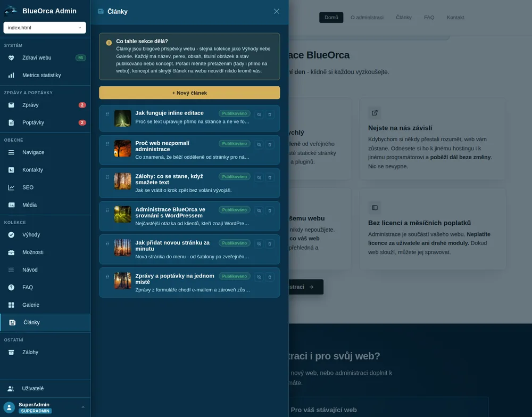
Task: Click 'Pro váš stávající web' card in preview
Action: pyautogui.click(x=388, y=407)
